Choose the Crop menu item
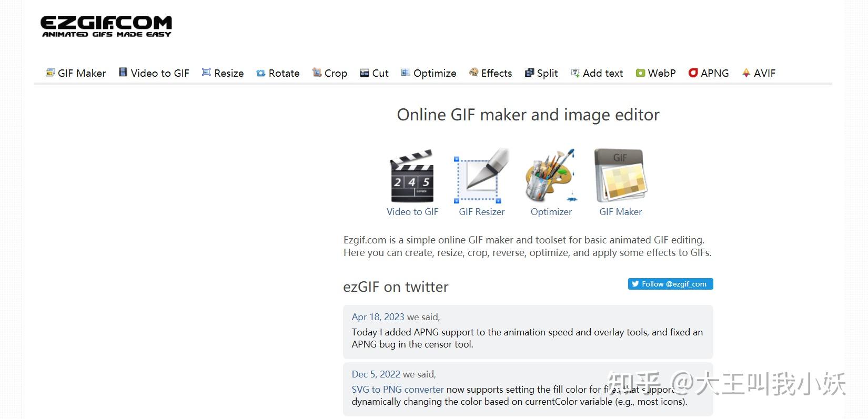 coord(330,73)
